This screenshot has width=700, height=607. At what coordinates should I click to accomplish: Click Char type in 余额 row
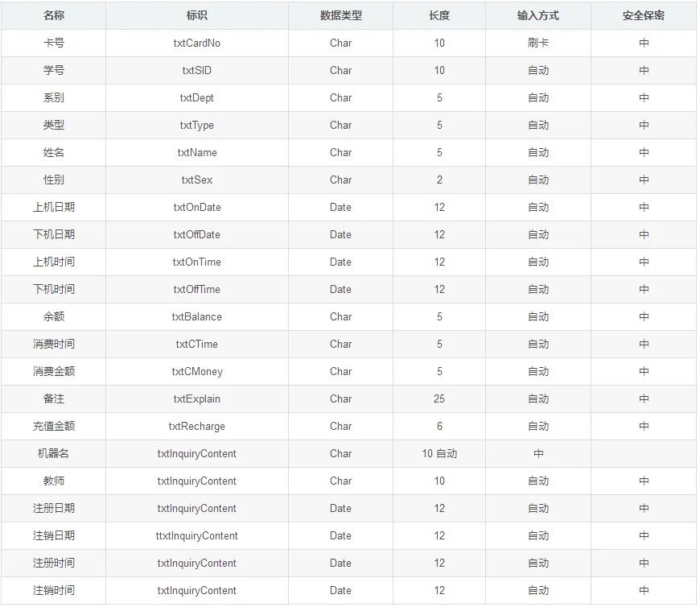(340, 316)
